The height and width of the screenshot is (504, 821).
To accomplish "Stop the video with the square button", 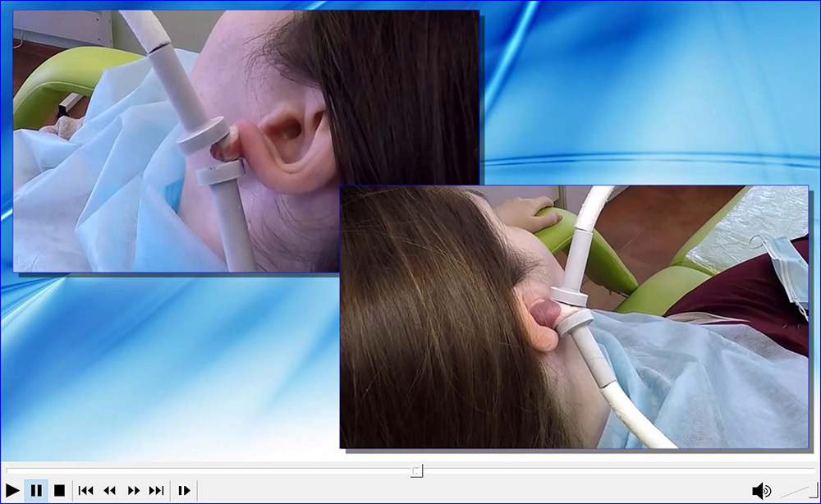I will tap(59, 491).
